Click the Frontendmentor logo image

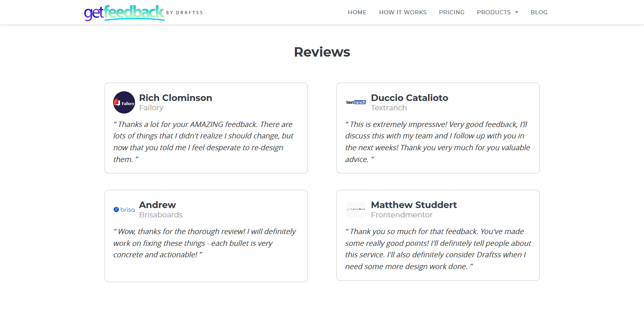tap(356, 209)
